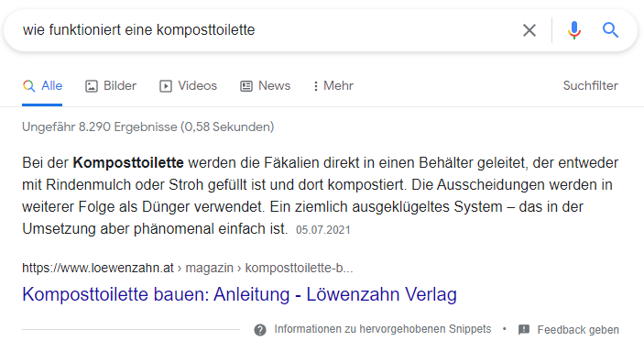Viewport: 644px width, 363px height.
Task: Click the featured snippet text paragraph
Action: tap(321, 195)
